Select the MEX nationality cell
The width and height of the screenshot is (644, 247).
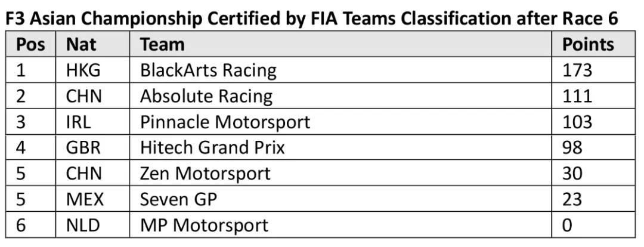(x=85, y=199)
